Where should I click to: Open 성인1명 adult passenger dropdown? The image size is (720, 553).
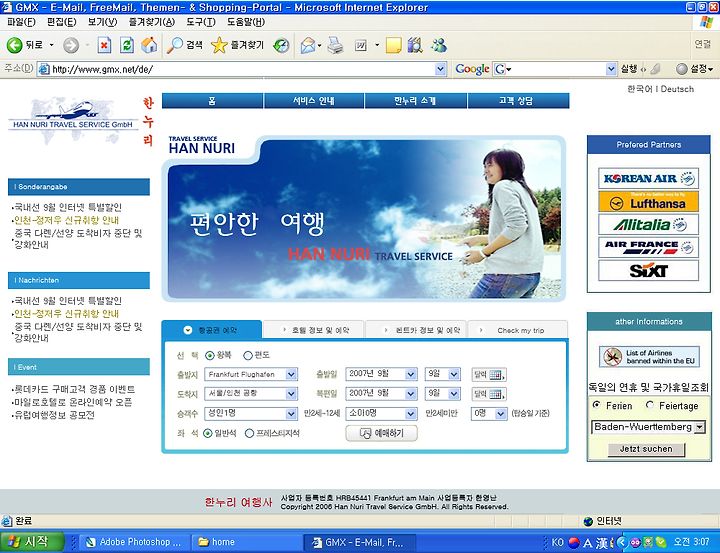251,414
